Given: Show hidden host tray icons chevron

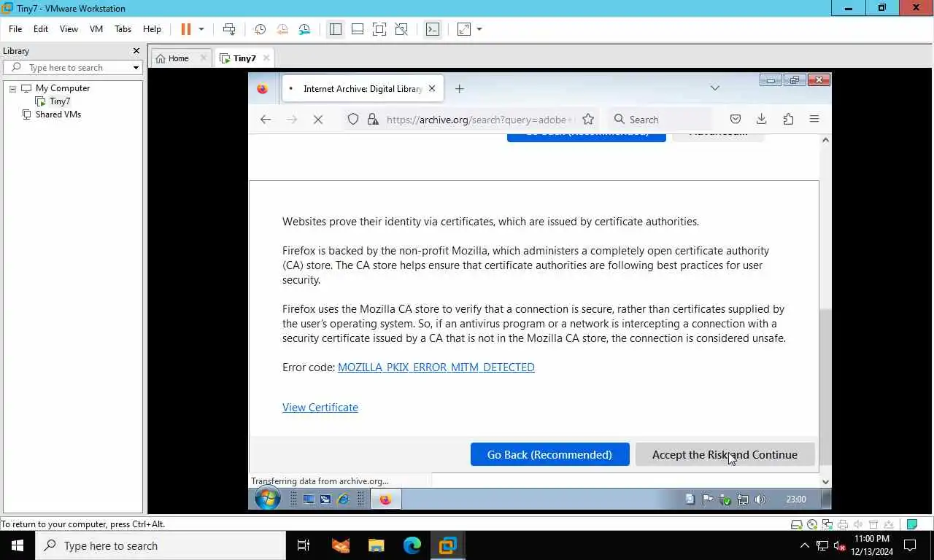Looking at the screenshot, I should [804, 545].
